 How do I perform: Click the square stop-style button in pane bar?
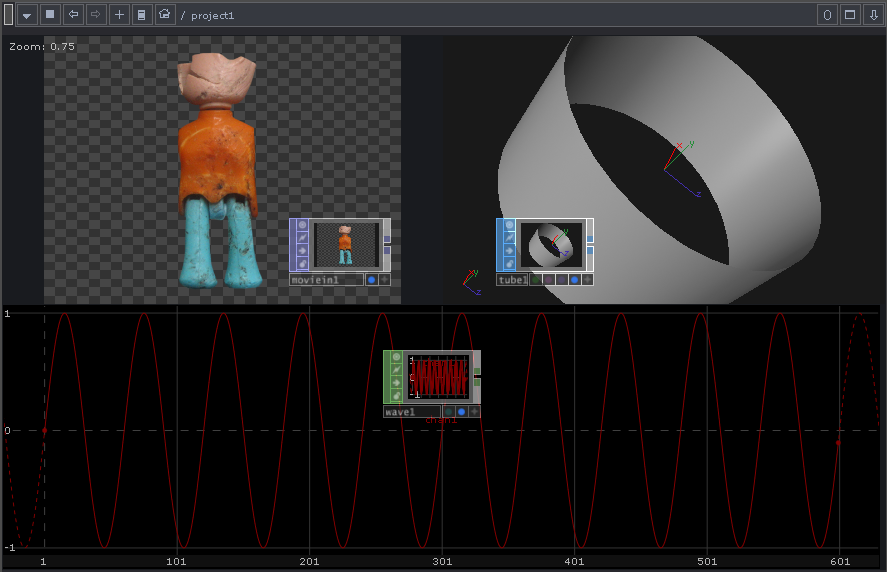coord(50,15)
